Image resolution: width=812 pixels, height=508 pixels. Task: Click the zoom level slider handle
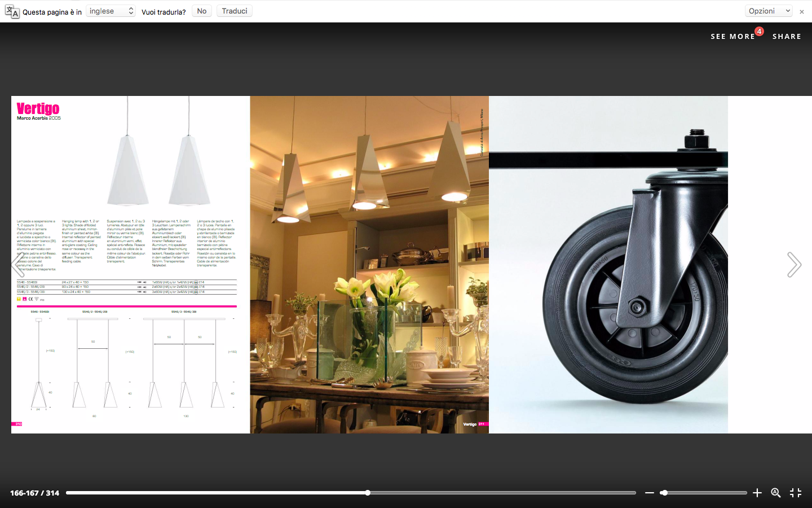click(x=664, y=493)
